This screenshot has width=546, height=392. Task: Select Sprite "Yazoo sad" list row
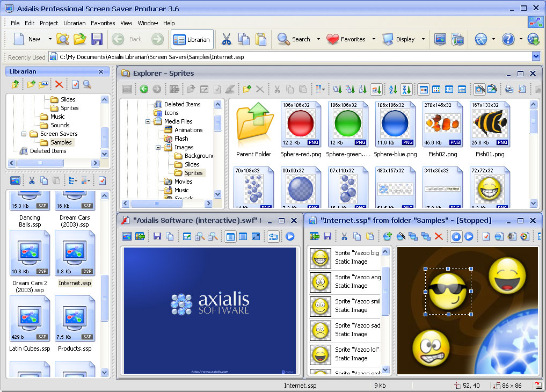coord(345,330)
